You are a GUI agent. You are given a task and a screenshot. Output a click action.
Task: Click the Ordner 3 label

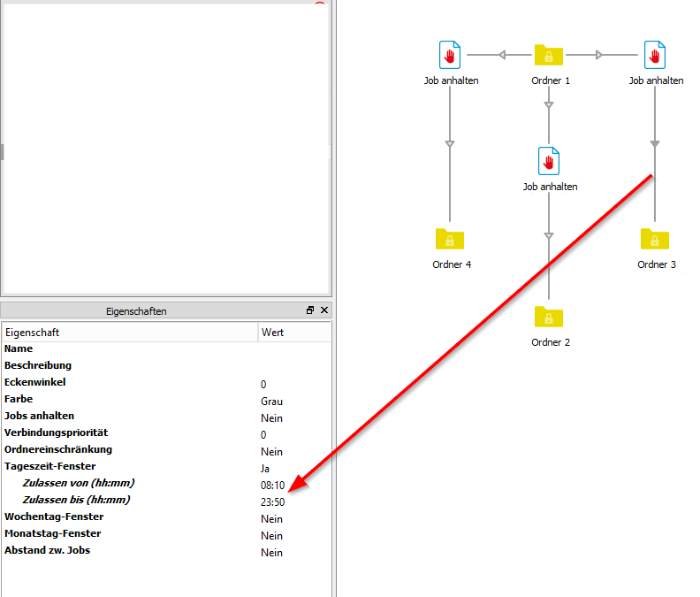coord(657,264)
